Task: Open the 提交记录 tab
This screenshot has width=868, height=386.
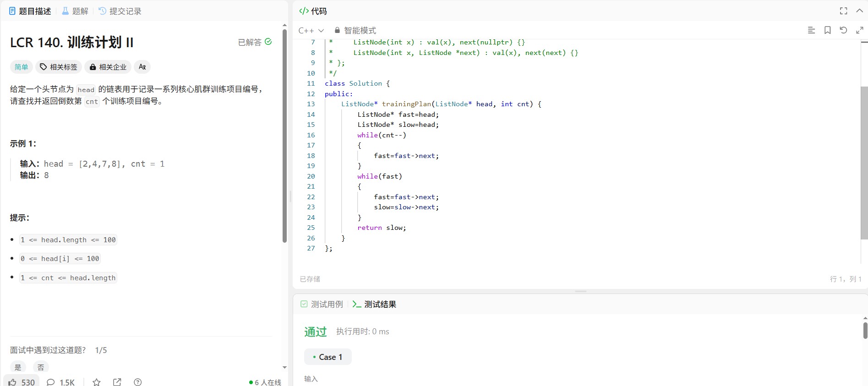Action: click(x=120, y=11)
